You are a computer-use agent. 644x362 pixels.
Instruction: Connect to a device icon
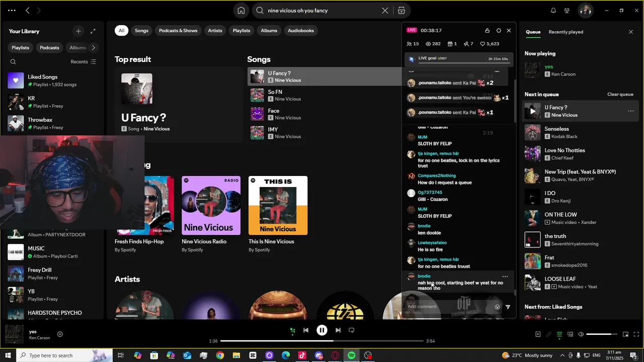click(x=571, y=334)
